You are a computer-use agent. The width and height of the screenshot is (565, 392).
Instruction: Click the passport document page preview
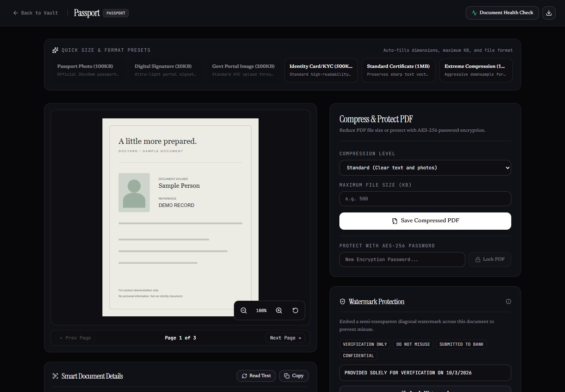coord(180,217)
